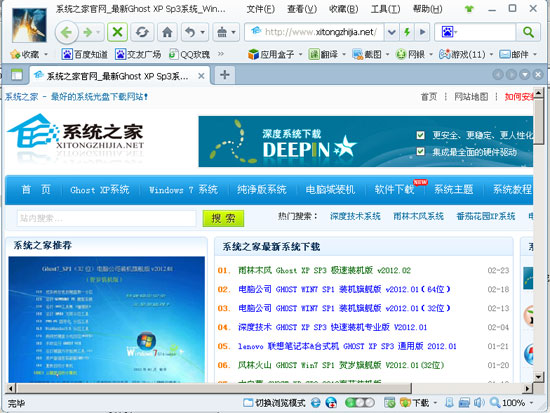Click the green lightning speed mode icon
550x413 pixels.
(x=407, y=32)
